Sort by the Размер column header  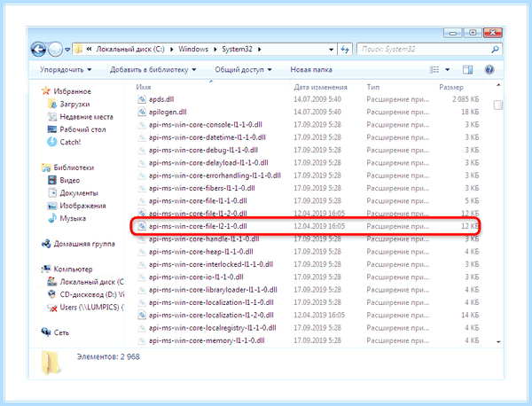451,87
